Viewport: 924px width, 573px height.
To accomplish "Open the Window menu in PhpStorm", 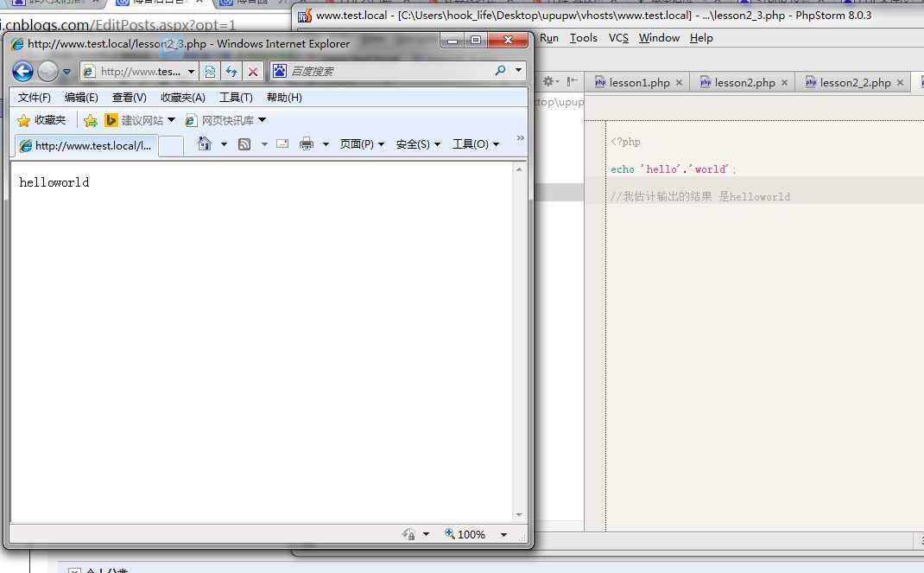I will [659, 38].
